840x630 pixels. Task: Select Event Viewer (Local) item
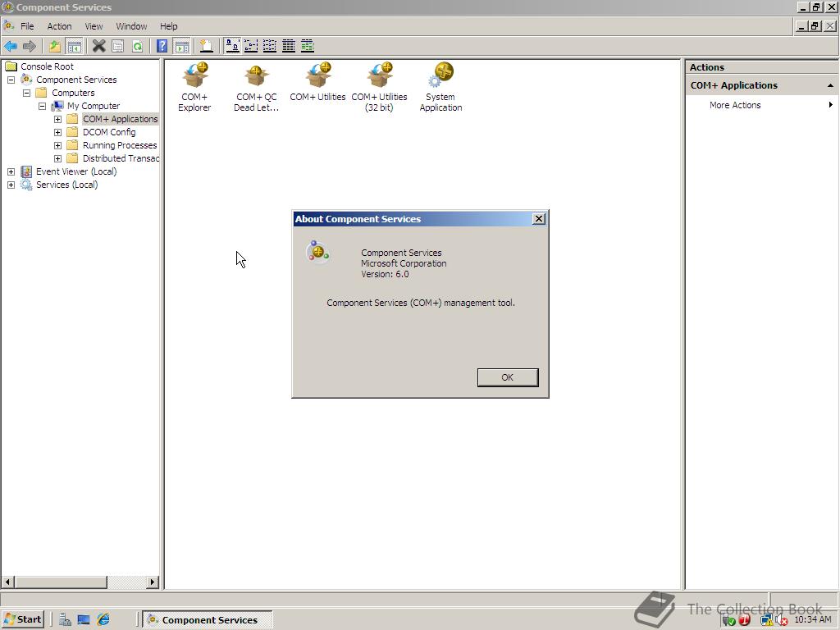[76, 171]
